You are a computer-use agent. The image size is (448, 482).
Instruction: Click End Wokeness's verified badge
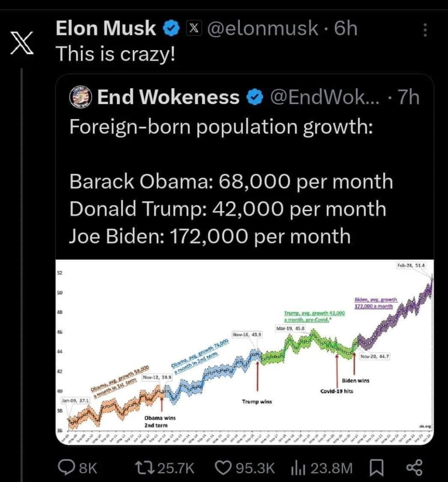[x=254, y=98]
